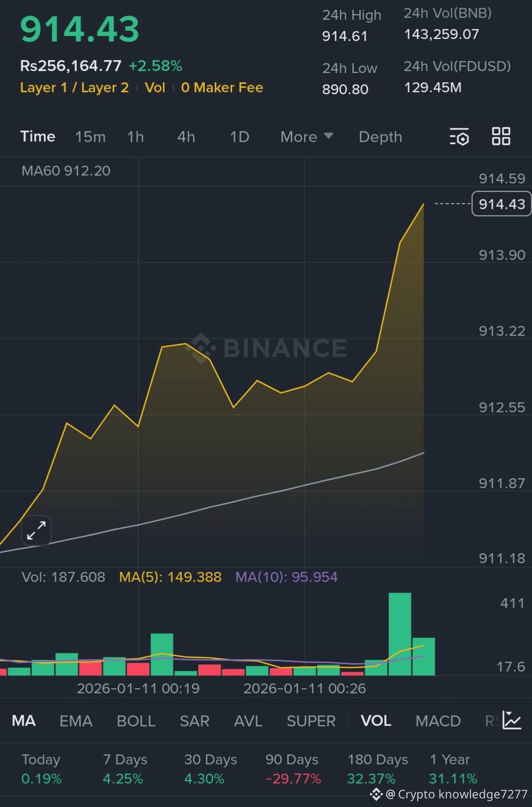Open the indicator chart icon beside RSI
Viewport: 532px width, 807px height.
pos(512,720)
